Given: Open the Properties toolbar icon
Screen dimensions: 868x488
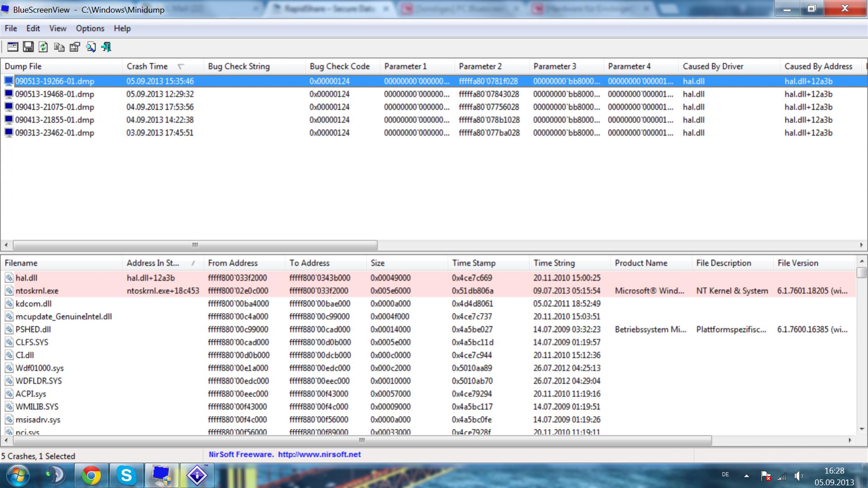Looking at the screenshot, I should tap(75, 47).
